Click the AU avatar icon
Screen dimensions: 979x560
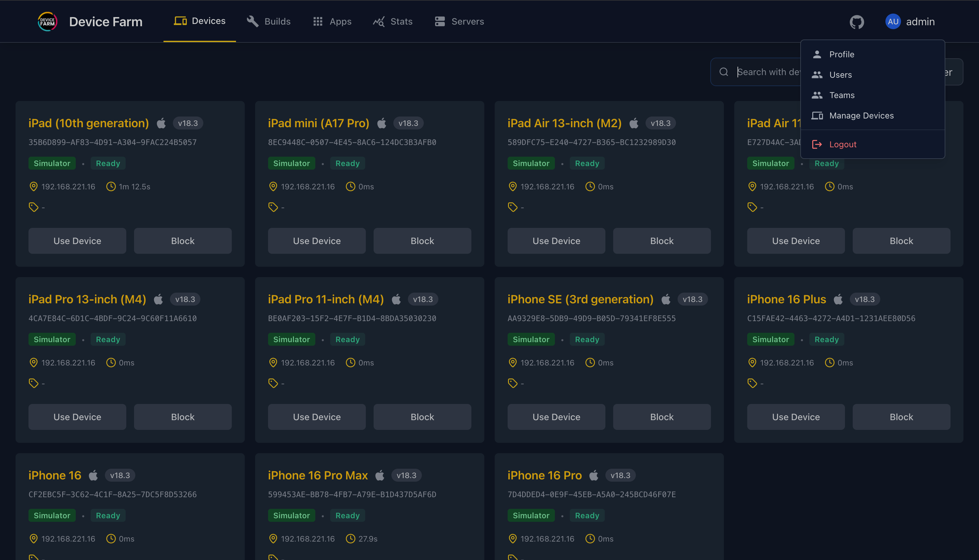coord(893,22)
